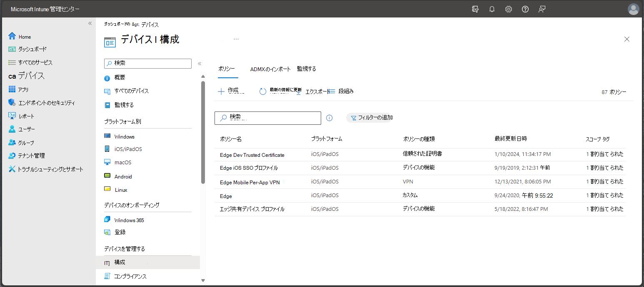Click the ダッシュボード breadcrumb link
The image size is (644, 287).
click(x=117, y=25)
